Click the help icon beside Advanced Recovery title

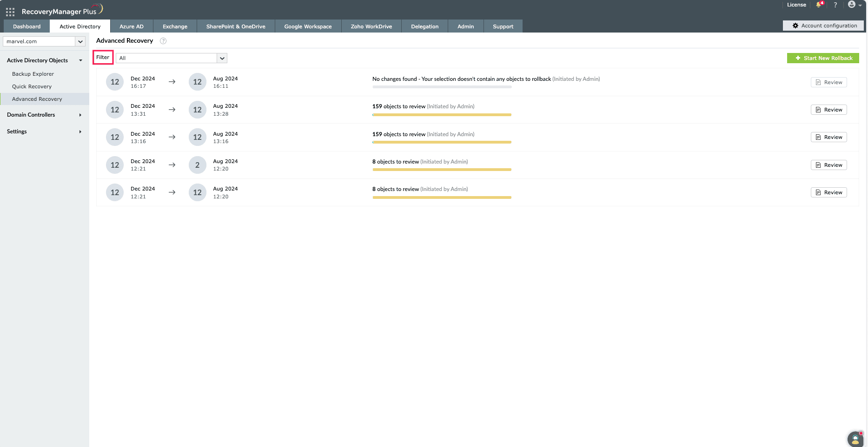[163, 41]
